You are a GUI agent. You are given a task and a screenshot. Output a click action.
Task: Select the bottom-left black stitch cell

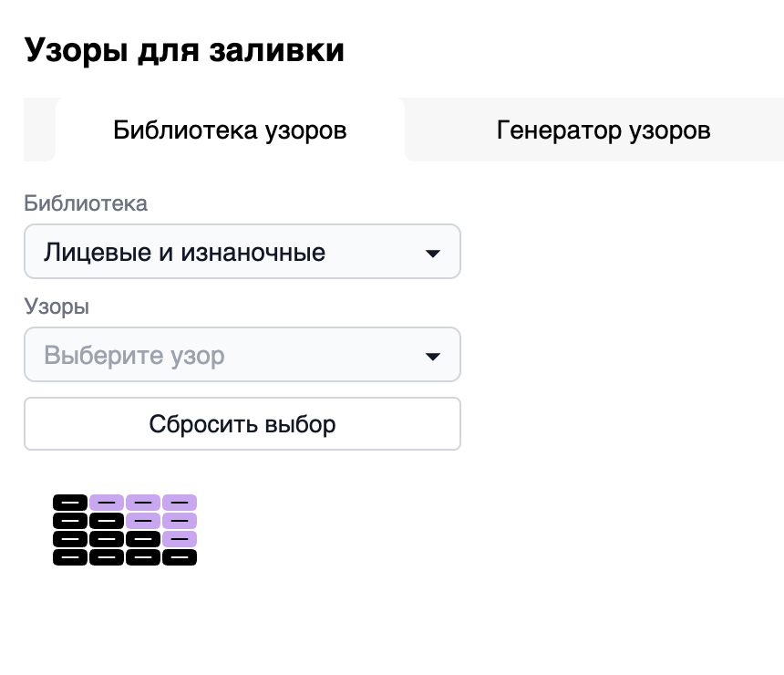(x=70, y=556)
